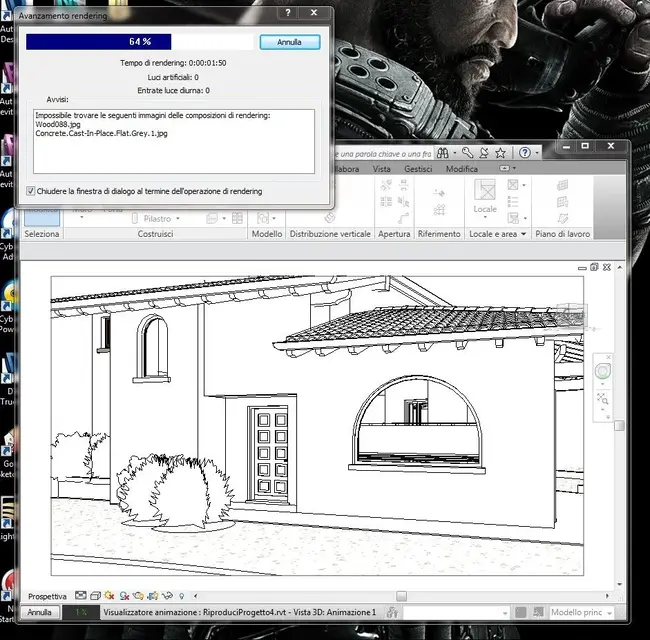Click the area tool icon in Locale e area
The image size is (650, 640).
pos(513,218)
